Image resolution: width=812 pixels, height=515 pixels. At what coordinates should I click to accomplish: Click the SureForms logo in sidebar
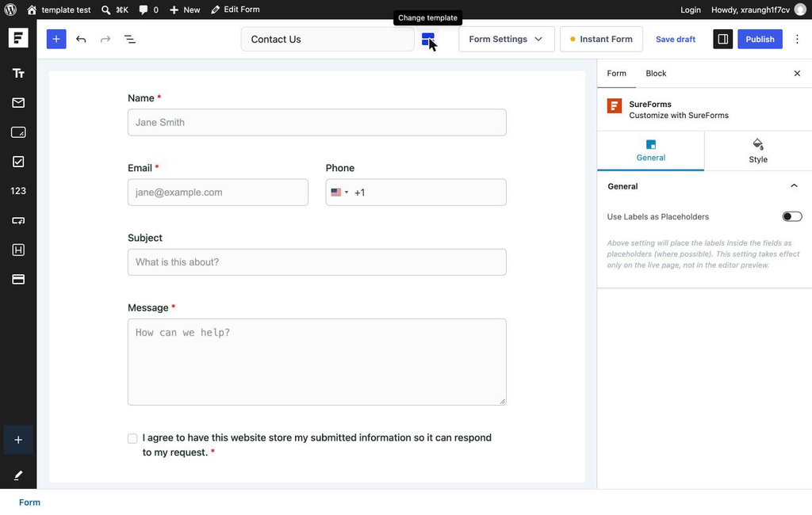tap(18, 38)
